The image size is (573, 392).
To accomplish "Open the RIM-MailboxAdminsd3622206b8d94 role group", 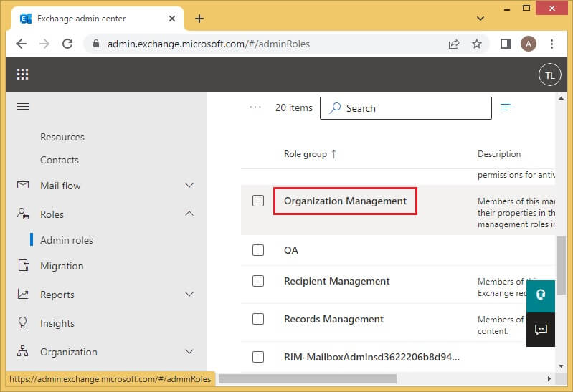I will coord(371,357).
